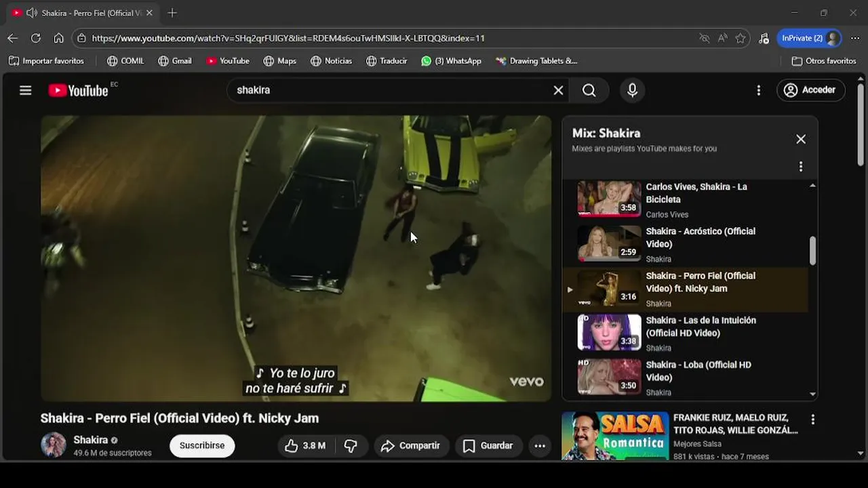Open the Traducir bookmark
The height and width of the screenshot is (488, 868).
tap(387, 61)
